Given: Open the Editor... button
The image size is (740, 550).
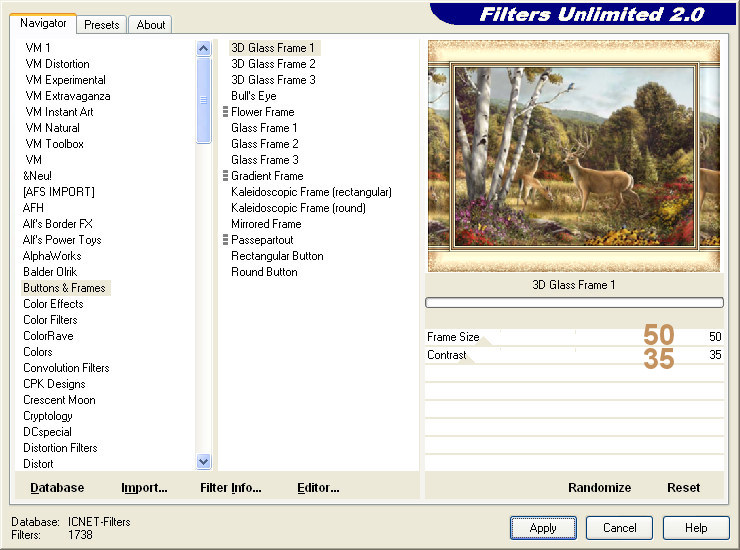Looking at the screenshot, I should tap(318, 488).
